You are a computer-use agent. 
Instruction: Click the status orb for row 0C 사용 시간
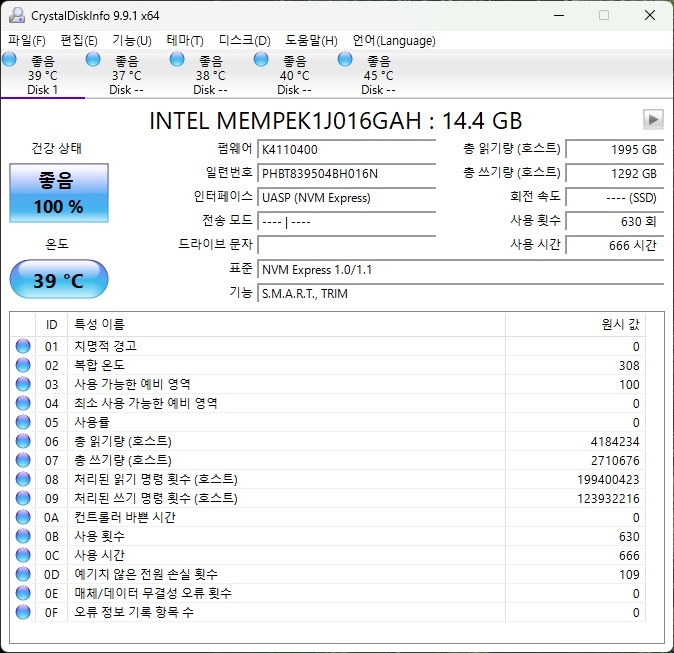(x=23, y=555)
